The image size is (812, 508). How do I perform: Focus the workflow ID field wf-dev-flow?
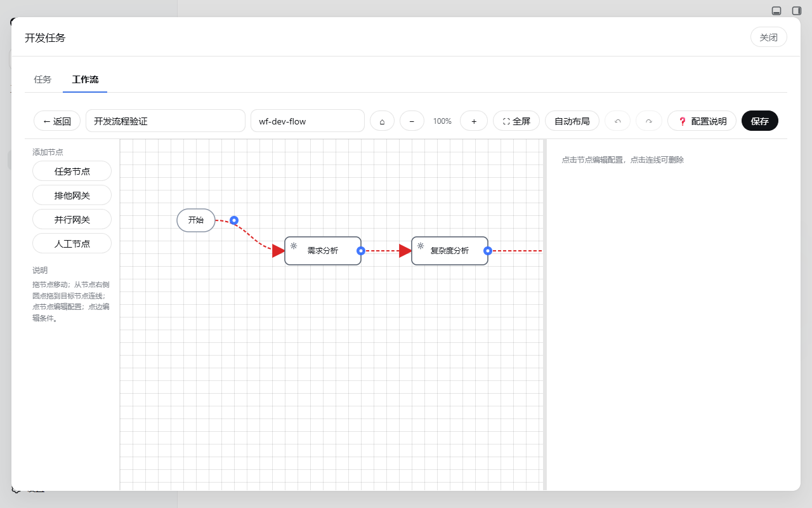308,121
